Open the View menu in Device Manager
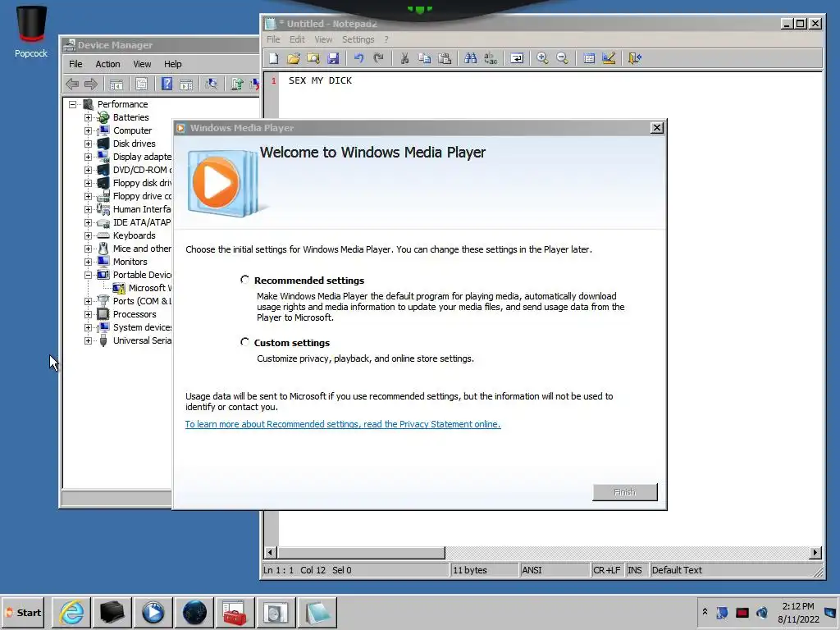Image resolution: width=840 pixels, height=630 pixels. click(x=142, y=64)
